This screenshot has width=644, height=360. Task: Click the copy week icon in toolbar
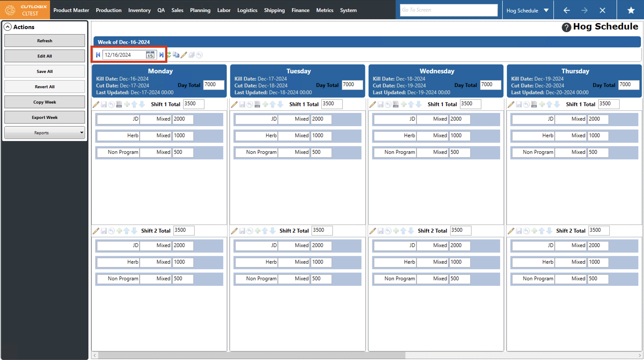(x=176, y=55)
